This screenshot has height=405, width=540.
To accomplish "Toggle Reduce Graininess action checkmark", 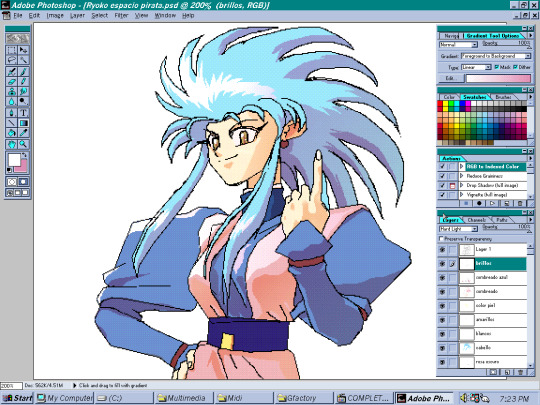I will (x=443, y=176).
